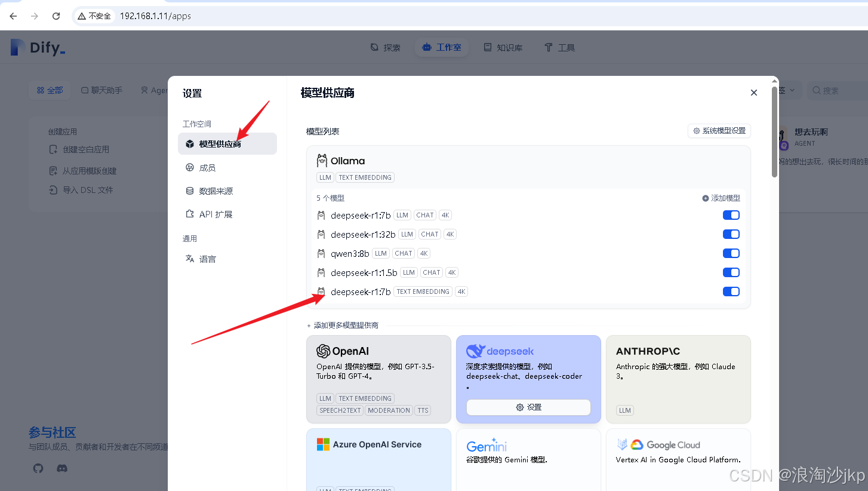Click the insecure-site warning icon
The height and width of the screenshot is (491, 868).
coord(82,16)
